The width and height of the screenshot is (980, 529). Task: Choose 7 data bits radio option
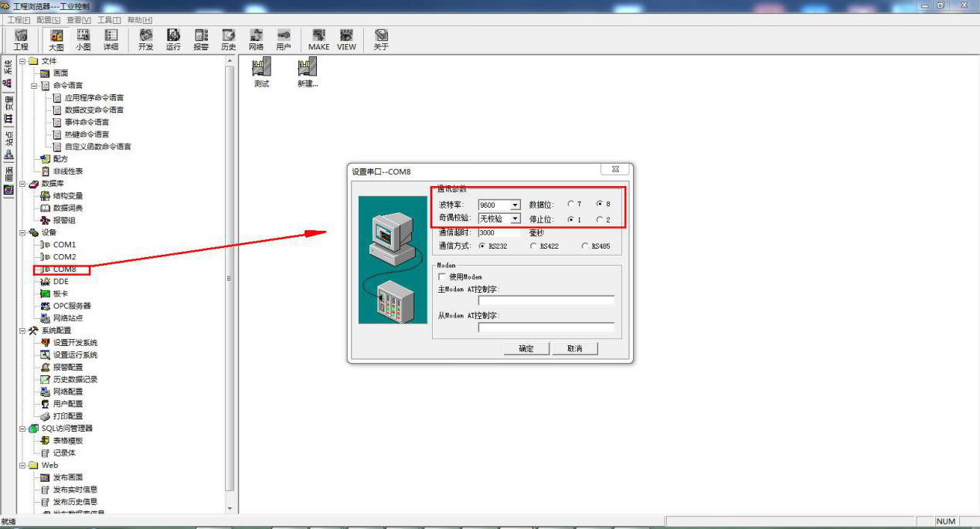[570, 205]
